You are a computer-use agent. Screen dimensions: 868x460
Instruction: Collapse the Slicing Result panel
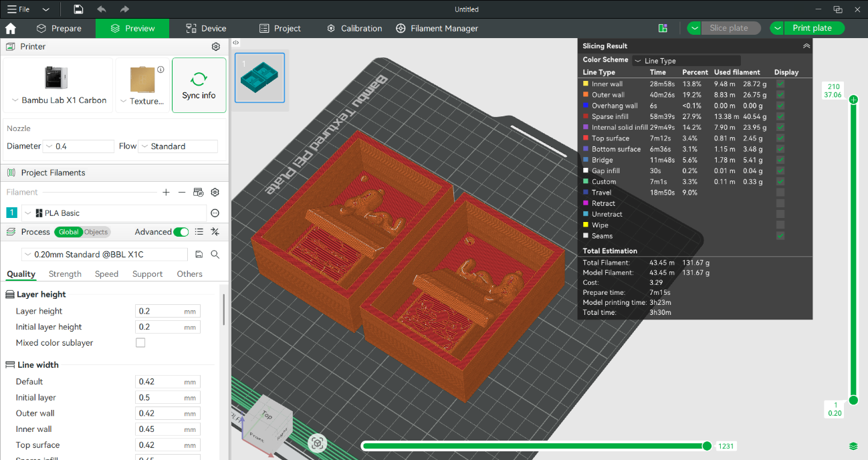coord(806,46)
